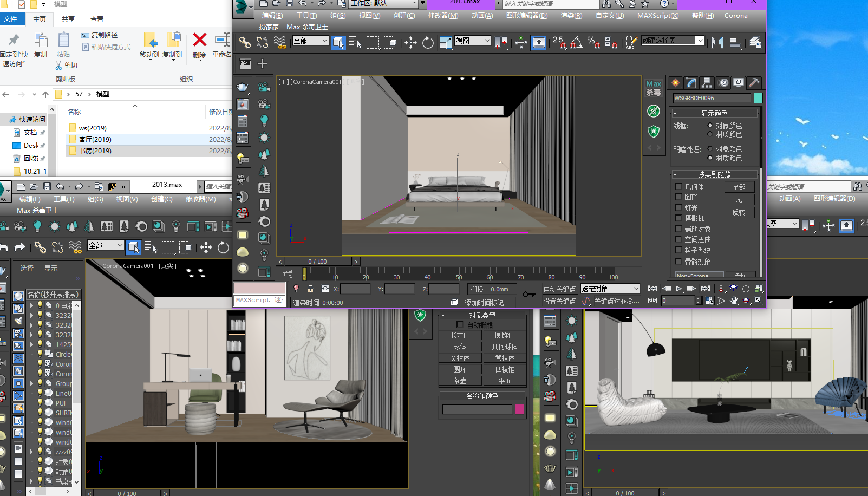Click teapot render icon in front window sidebar
868x496 pixels.
pos(242,87)
